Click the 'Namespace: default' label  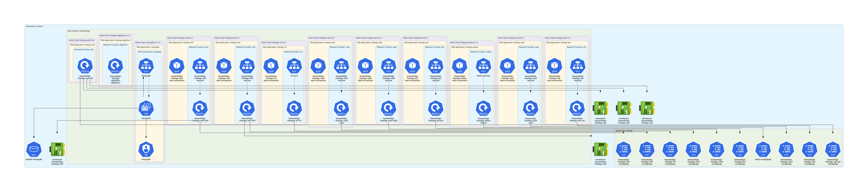pyautogui.click(x=34, y=26)
